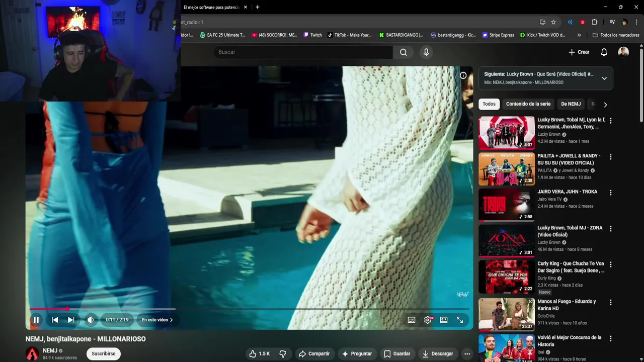
Task: Open options for Manos al Fuego video
Action: 611,303
